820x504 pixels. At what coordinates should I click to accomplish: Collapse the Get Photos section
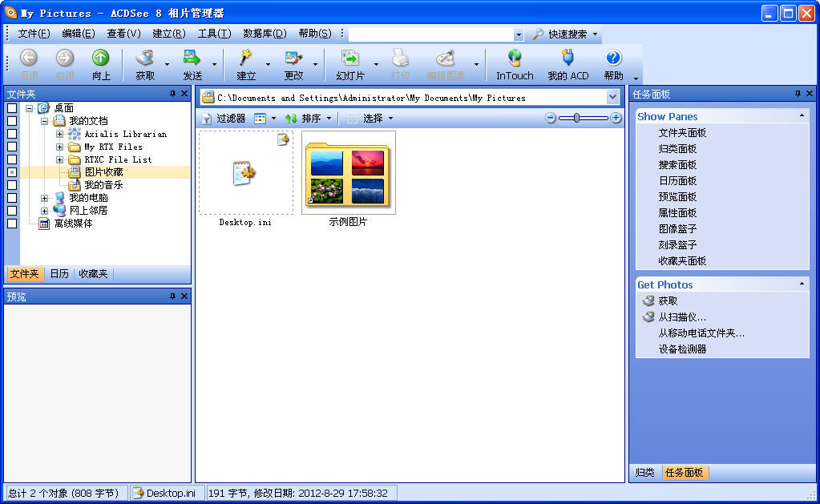802,284
